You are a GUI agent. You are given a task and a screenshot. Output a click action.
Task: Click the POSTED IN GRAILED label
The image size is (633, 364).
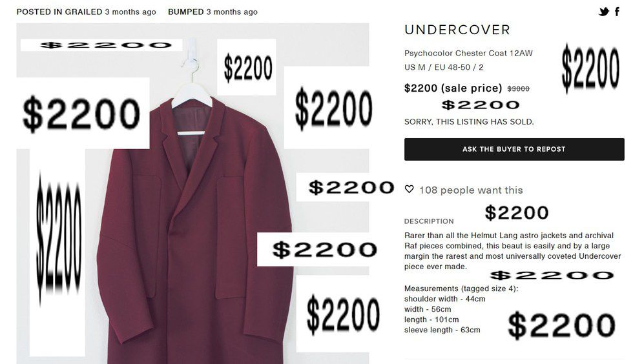pyautogui.click(x=59, y=12)
